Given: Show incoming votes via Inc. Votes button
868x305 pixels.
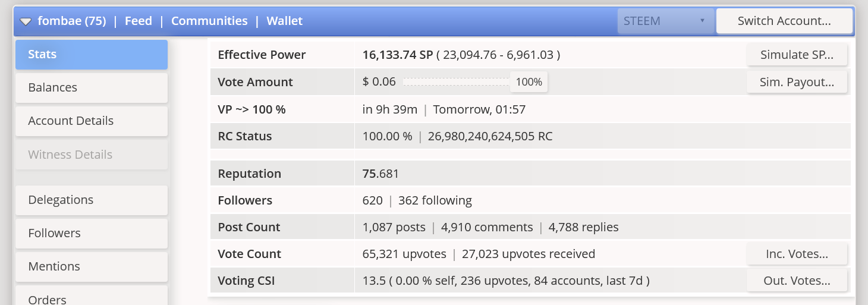Looking at the screenshot, I should point(797,254).
